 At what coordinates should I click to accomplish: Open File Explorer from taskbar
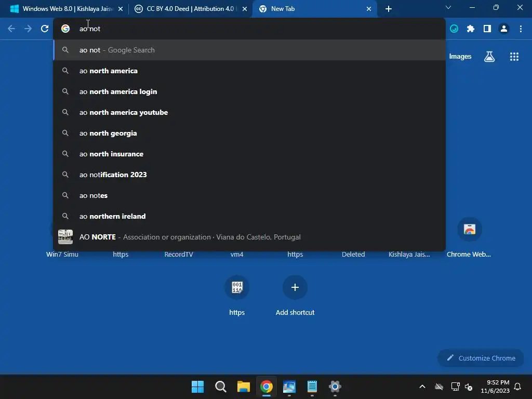point(243,387)
